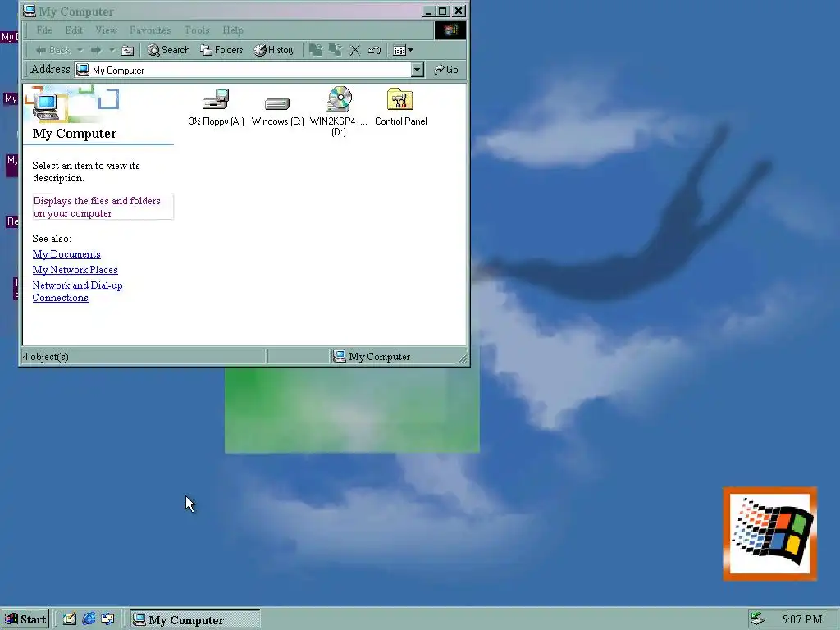The image size is (840, 630).
Task: Expand the Address bar dropdown list
Action: tap(418, 71)
